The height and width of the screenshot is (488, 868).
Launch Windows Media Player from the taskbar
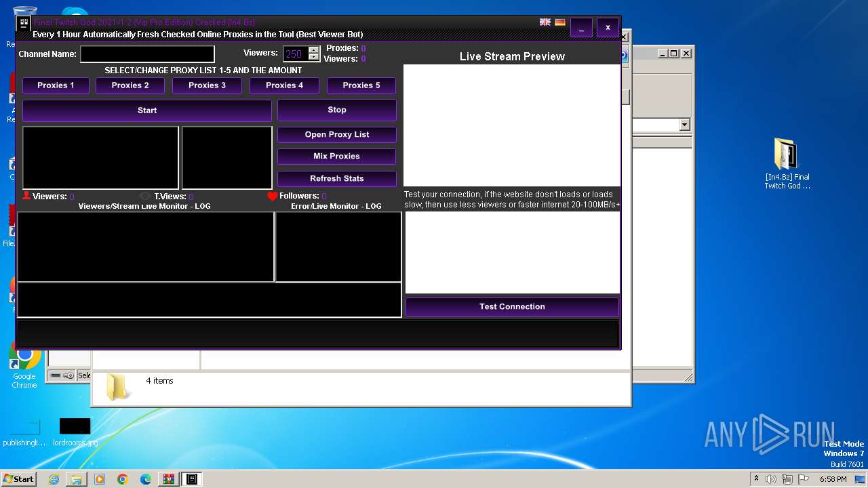(100, 479)
